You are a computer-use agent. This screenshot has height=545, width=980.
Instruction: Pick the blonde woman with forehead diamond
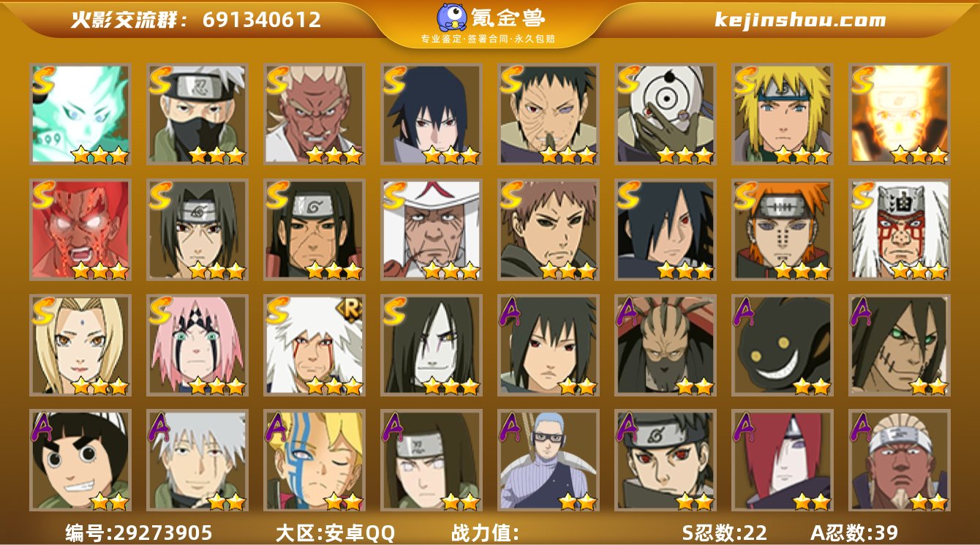tap(80, 345)
